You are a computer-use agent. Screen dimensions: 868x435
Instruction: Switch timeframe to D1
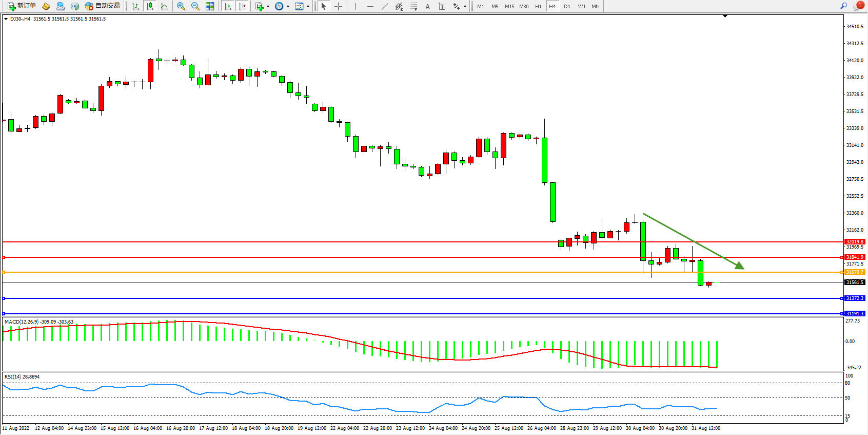pos(567,6)
